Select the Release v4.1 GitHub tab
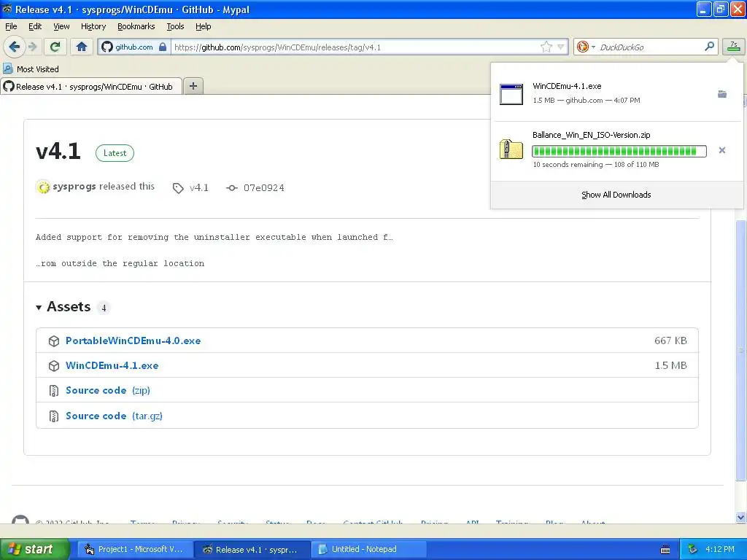 [91, 87]
